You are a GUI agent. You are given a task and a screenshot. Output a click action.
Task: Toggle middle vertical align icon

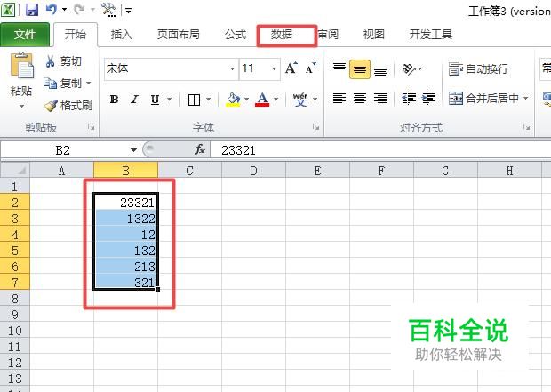tap(360, 69)
